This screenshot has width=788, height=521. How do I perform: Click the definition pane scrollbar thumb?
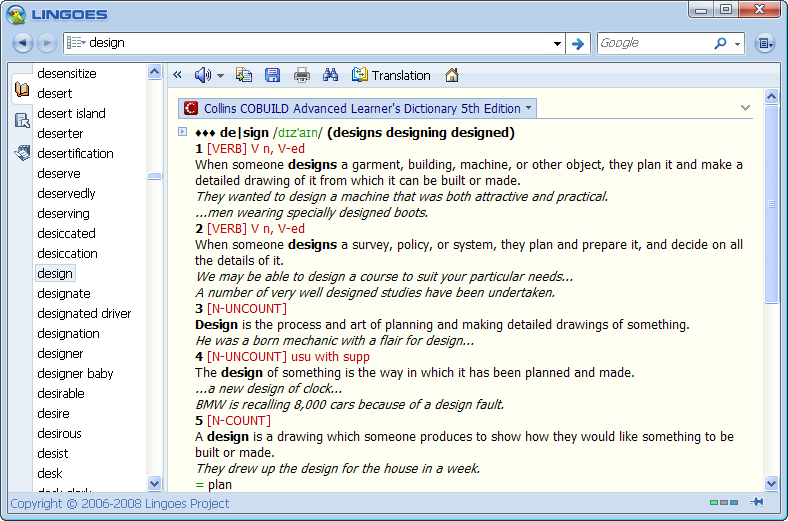pyautogui.click(x=771, y=203)
